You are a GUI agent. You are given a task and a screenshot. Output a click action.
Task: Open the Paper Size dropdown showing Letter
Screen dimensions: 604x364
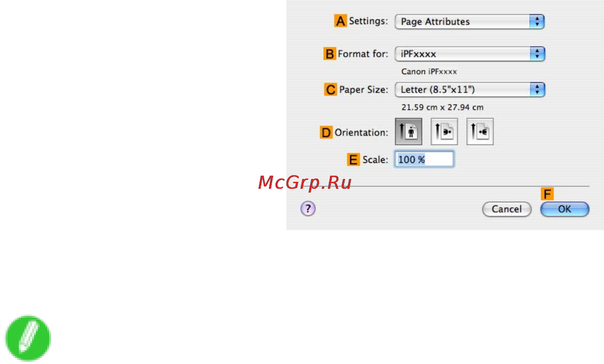pyautogui.click(x=470, y=89)
